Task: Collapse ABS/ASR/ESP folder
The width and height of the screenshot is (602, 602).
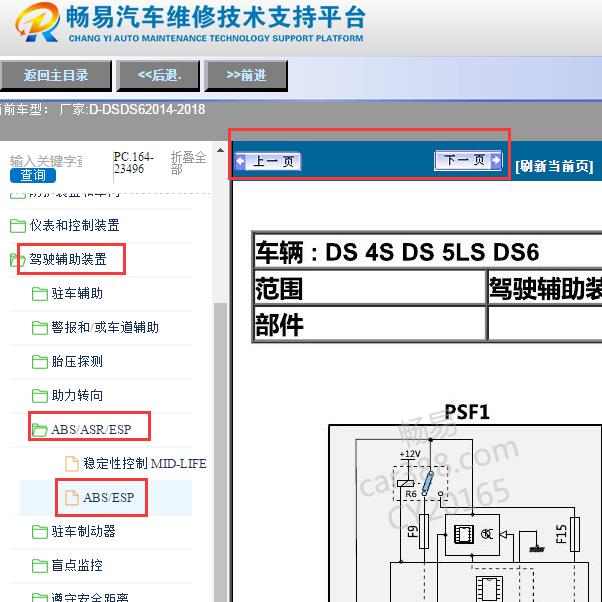Action: pyautogui.click(x=91, y=429)
